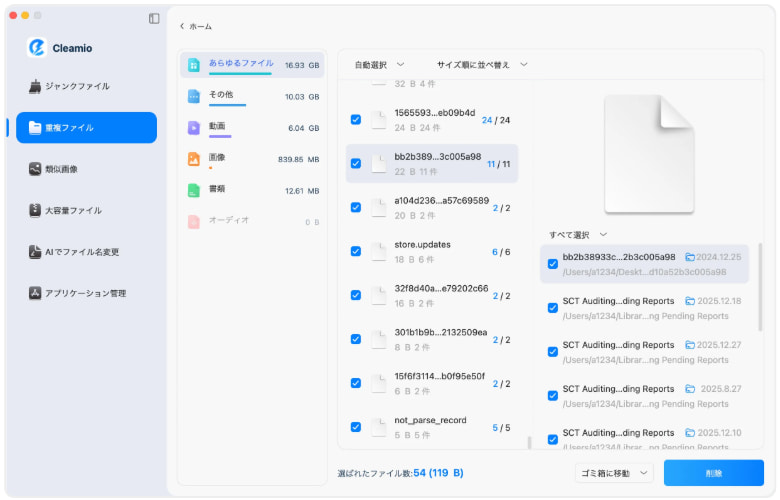Click the AIでファイル名変更 icon
This screenshot has height=500, width=780.
[35, 252]
